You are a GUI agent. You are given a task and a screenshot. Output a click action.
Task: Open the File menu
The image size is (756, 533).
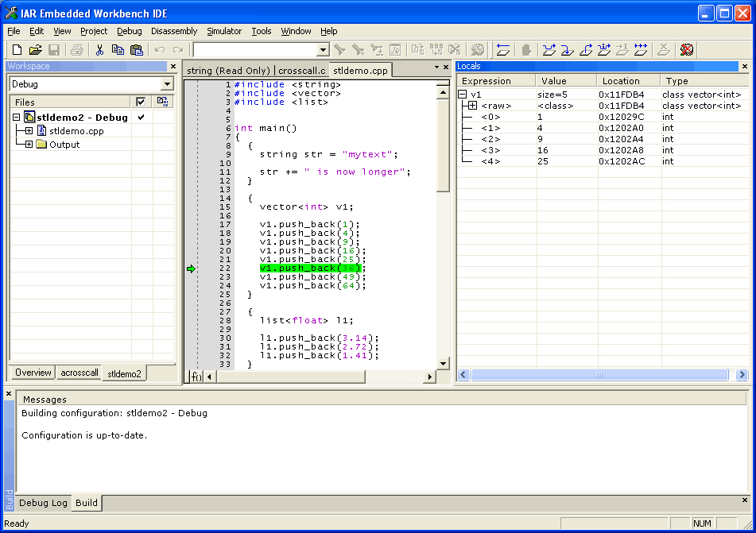(14, 31)
